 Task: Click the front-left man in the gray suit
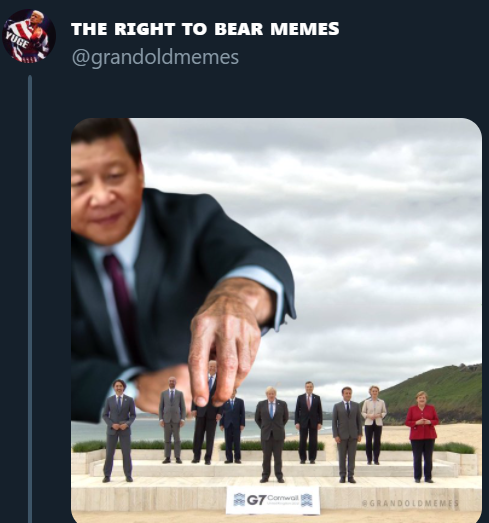[118, 431]
